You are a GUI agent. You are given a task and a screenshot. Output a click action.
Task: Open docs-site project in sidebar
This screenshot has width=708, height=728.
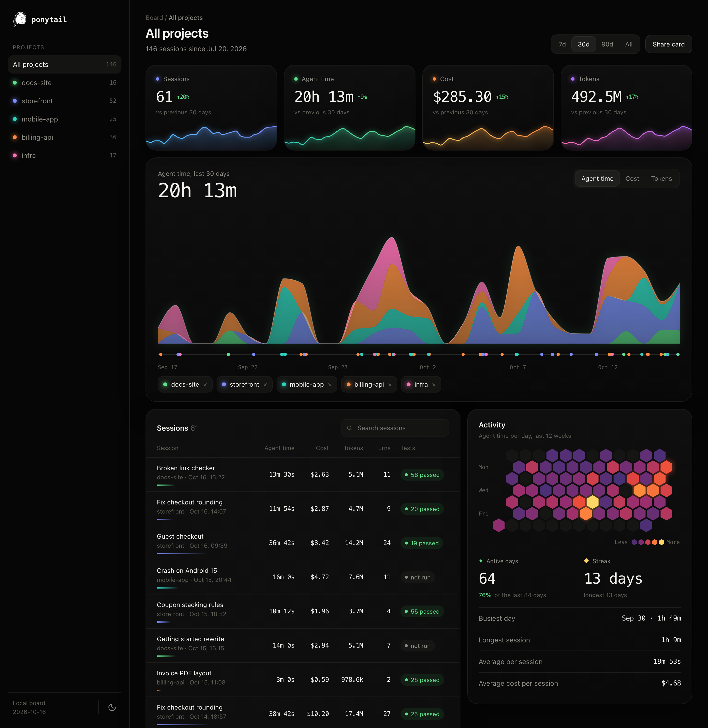(x=64, y=83)
